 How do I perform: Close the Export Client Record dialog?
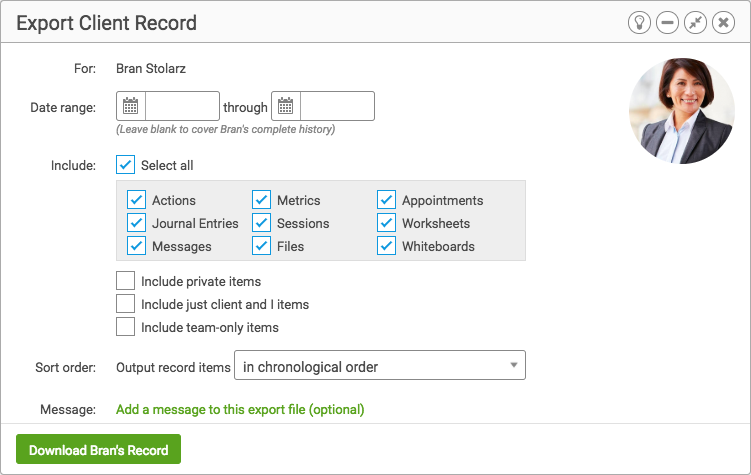coord(724,23)
